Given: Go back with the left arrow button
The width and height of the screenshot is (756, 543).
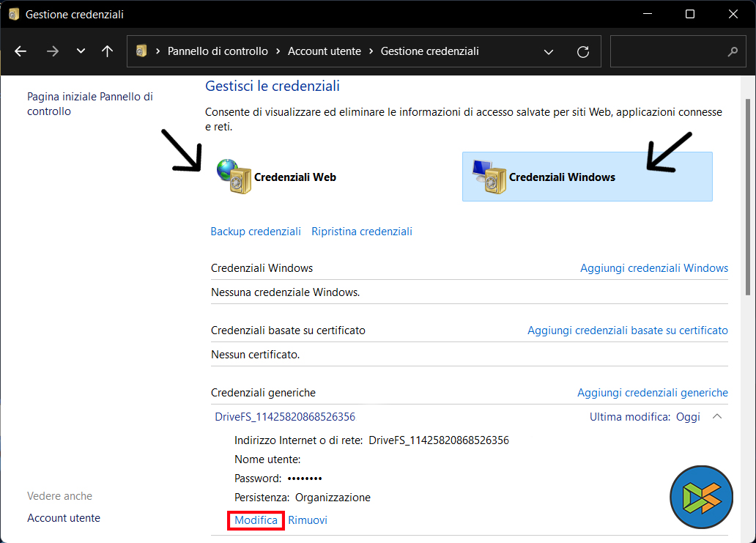Looking at the screenshot, I should pyautogui.click(x=21, y=51).
